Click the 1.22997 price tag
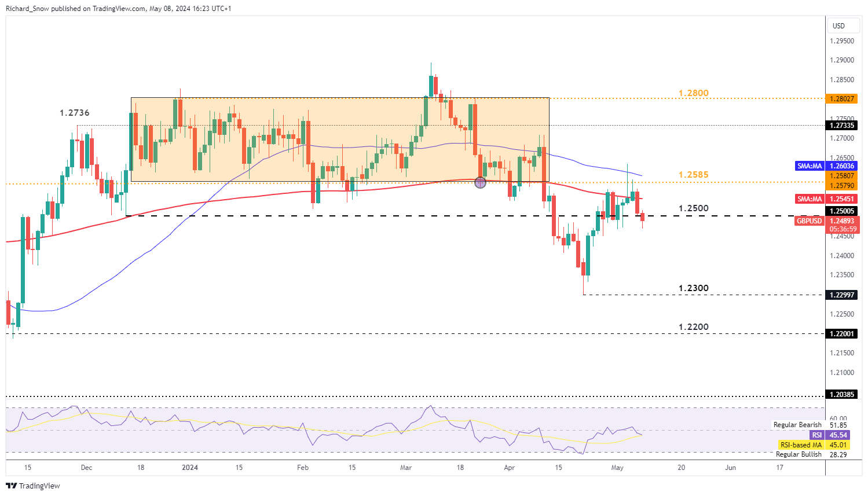This screenshot has width=868, height=496. coord(842,295)
